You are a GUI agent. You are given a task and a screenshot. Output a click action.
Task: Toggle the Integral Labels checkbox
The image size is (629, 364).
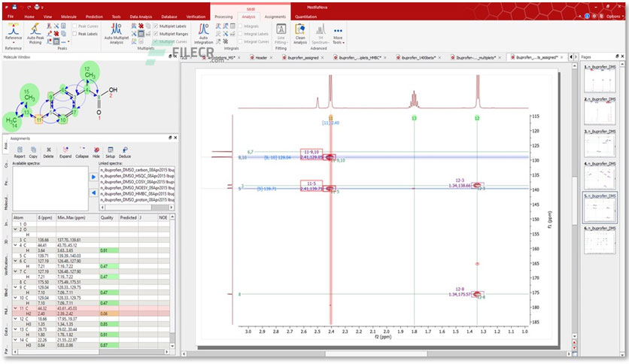click(x=240, y=34)
